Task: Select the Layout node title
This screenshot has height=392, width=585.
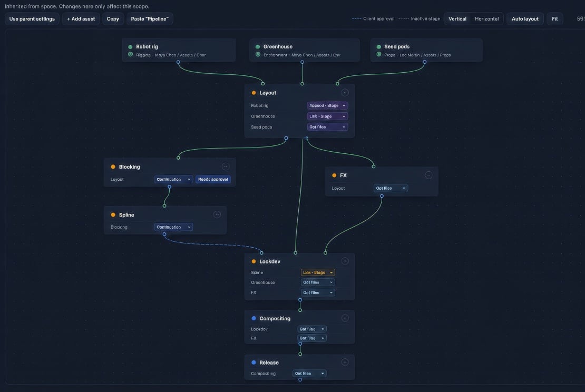Action: pyautogui.click(x=268, y=93)
